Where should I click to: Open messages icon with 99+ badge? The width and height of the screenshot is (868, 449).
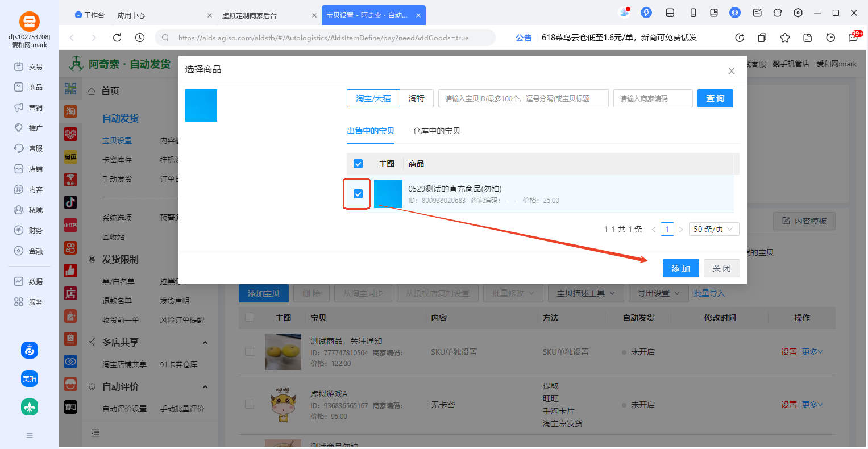(x=854, y=38)
